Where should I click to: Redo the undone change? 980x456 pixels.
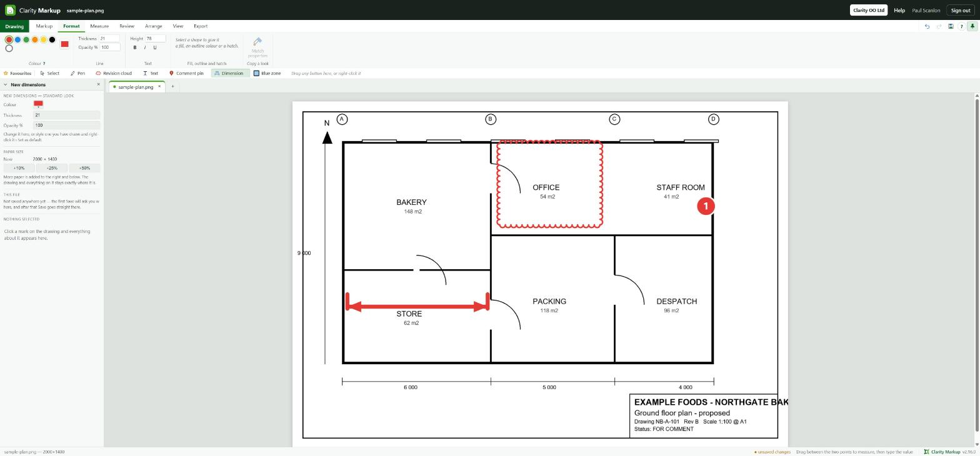click(x=939, y=26)
